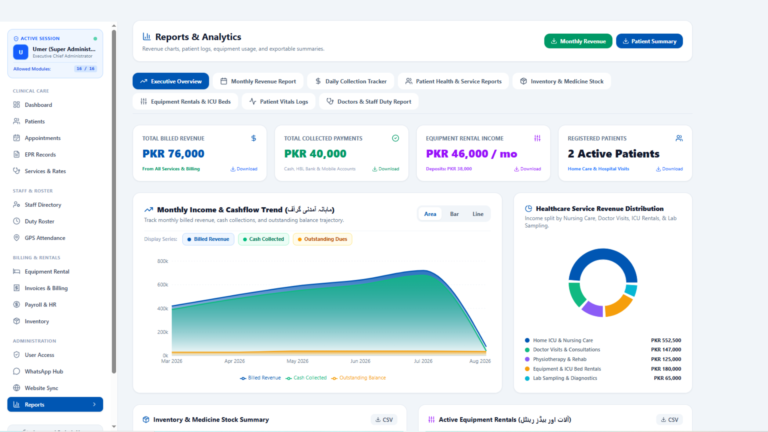Open WhatsApp Hub chat icon
768x432 pixels.
click(x=17, y=371)
